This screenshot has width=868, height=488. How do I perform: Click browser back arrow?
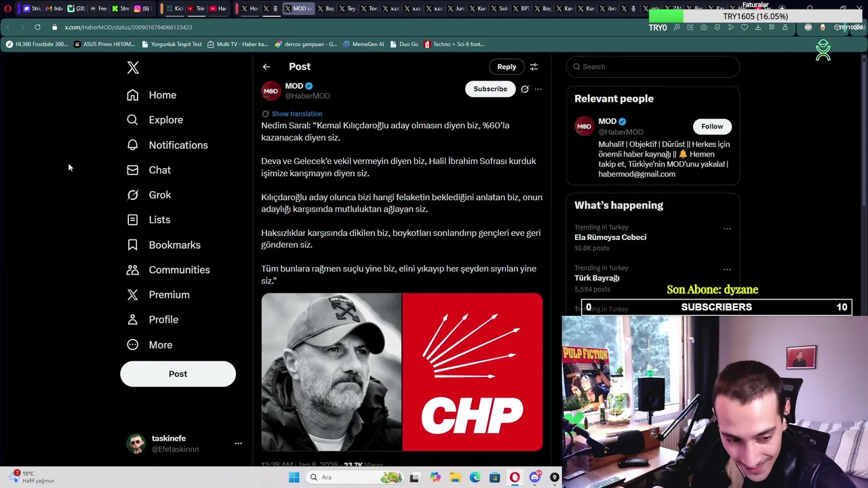pos(7,27)
